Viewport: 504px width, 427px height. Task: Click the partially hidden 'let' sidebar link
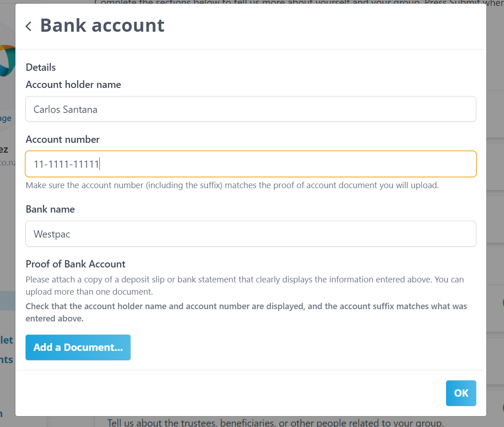click(6, 340)
